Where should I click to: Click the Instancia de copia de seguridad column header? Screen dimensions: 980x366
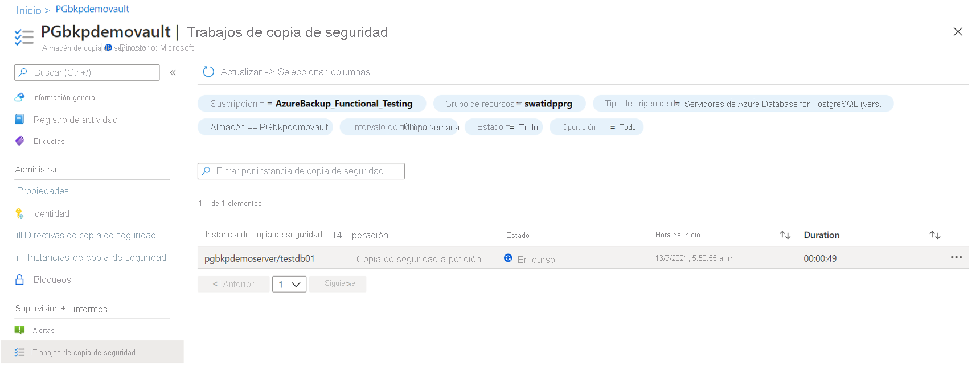[x=264, y=235]
